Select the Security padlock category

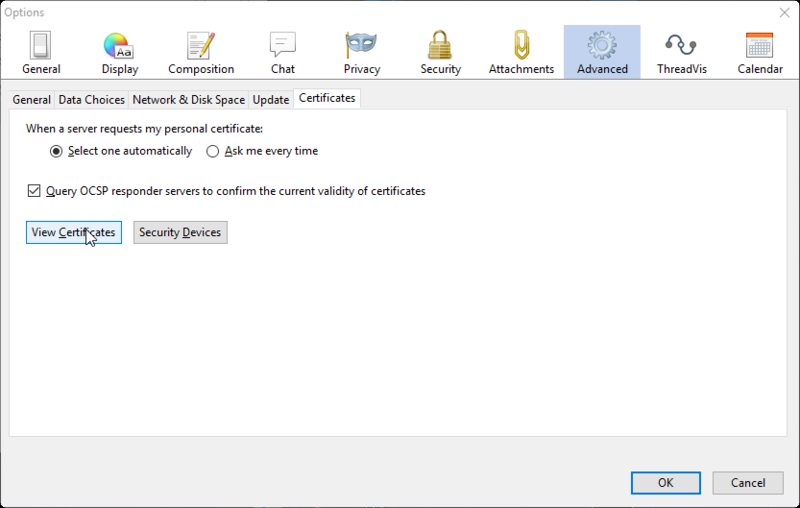[x=440, y=52]
